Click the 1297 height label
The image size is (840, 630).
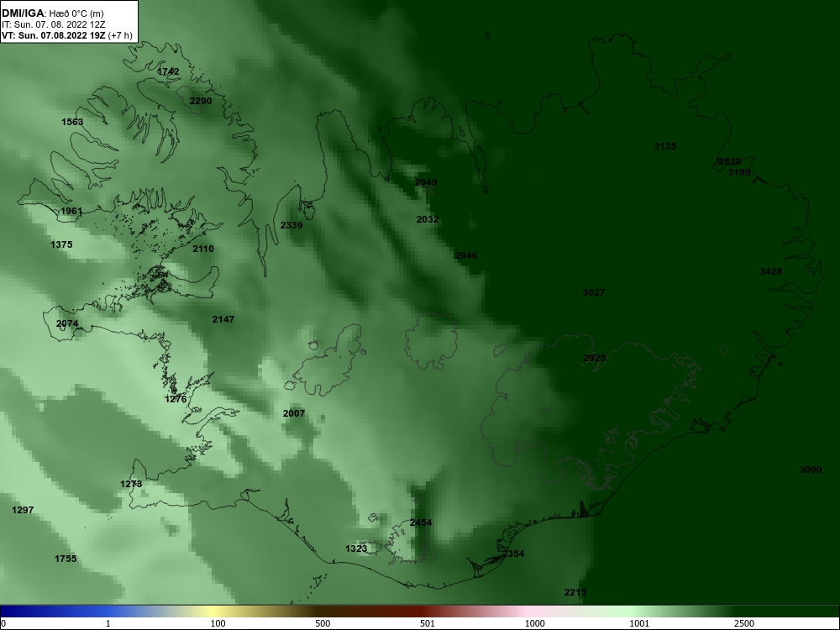(23, 510)
